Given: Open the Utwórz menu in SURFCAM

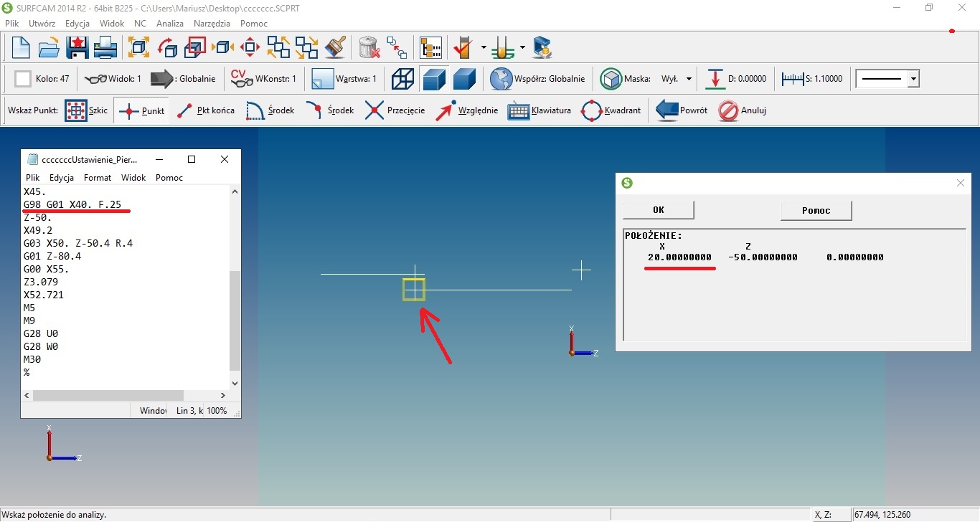Looking at the screenshot, I should pyautogui.click(x=42, y=23).
